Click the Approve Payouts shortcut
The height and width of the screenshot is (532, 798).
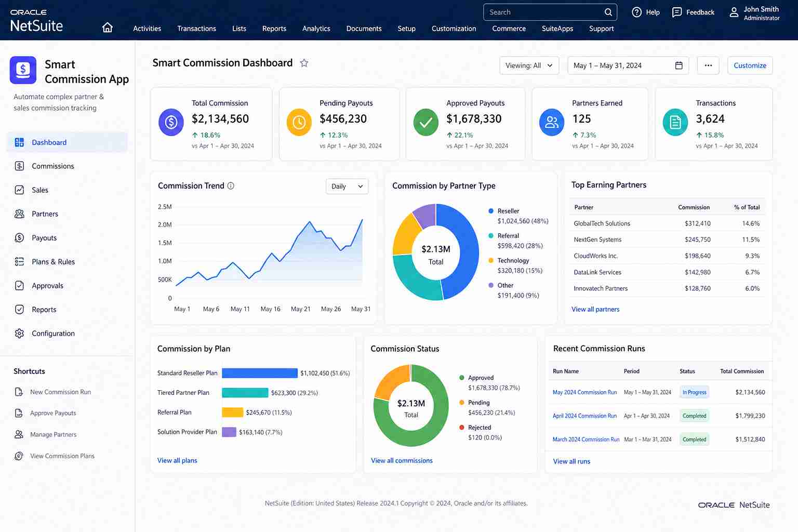coord(53,413)
